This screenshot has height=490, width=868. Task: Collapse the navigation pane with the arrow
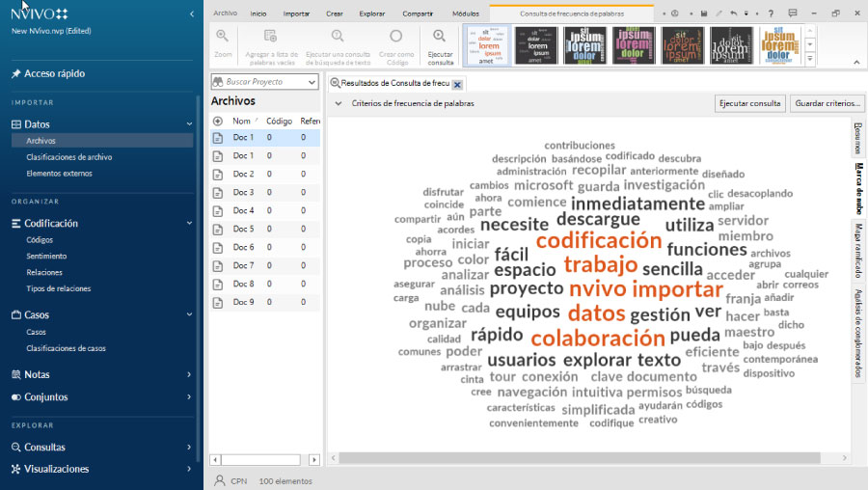192,14
